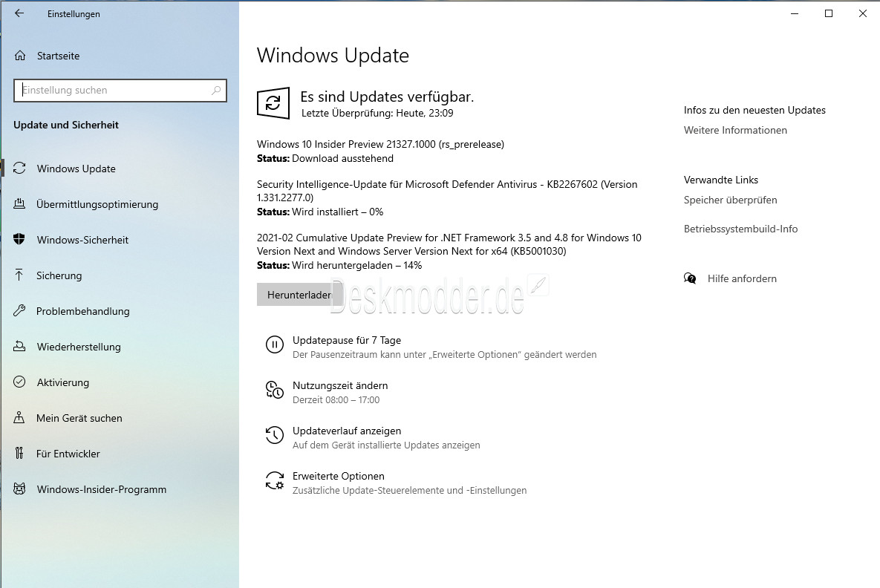Click 'Status: Download ausstehend' text

click(325, 158)
